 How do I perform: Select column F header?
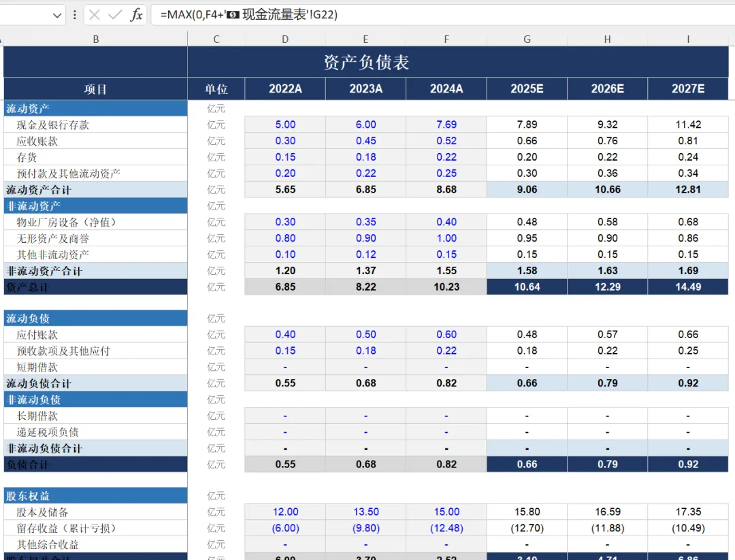pyautogui.click(x=446, y=39)
